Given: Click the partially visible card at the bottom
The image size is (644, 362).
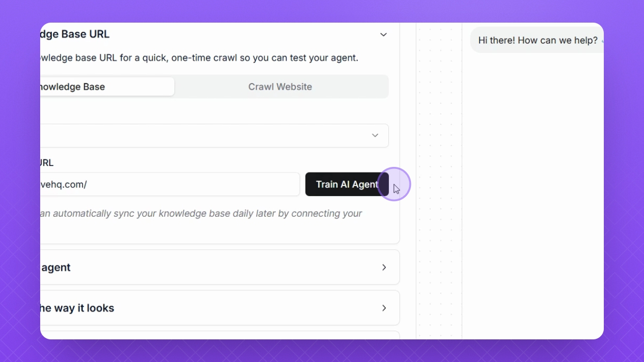Looking at the screenshot, I should tap(216, 335).
